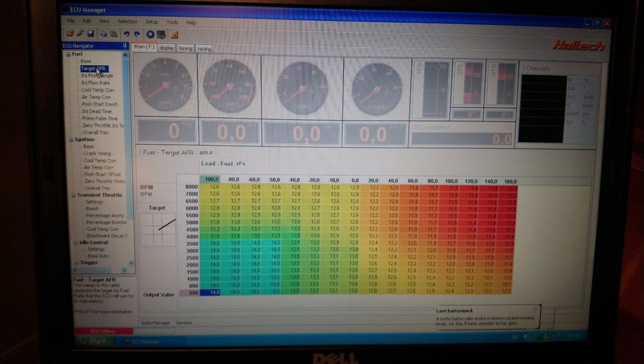Collapse the Transient Throttle tree node
This screenshot has width=644, height=364.
point(74,195)
